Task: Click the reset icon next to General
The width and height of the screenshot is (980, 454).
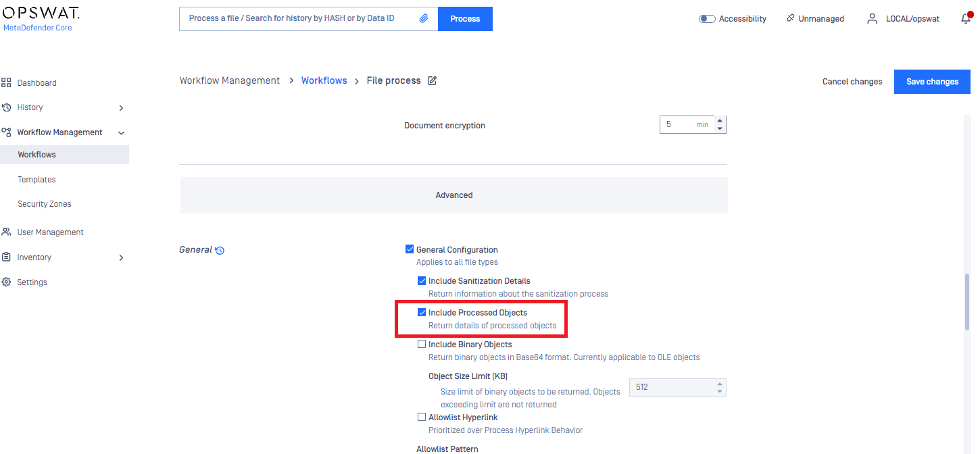Action: (220, 249)
